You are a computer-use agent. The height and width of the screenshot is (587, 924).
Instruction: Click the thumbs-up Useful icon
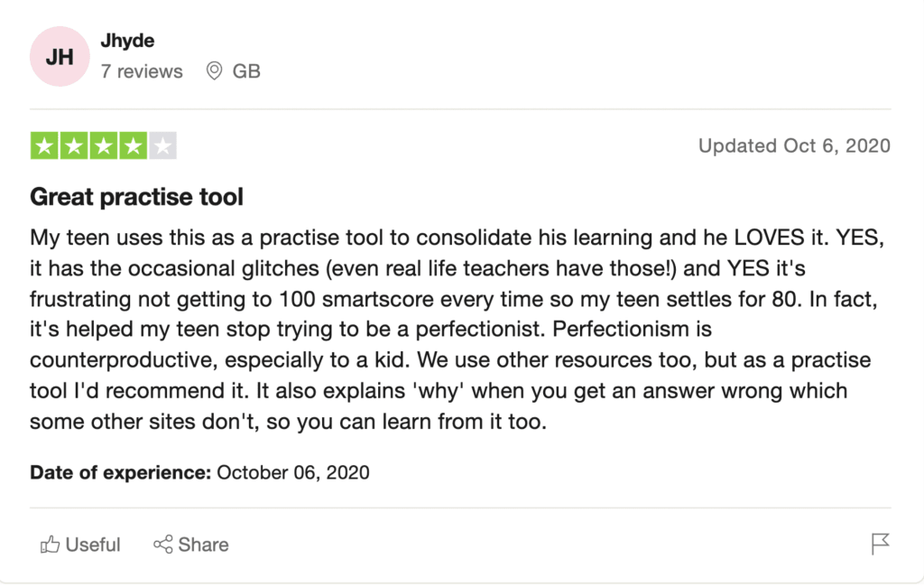click(50, 545)
